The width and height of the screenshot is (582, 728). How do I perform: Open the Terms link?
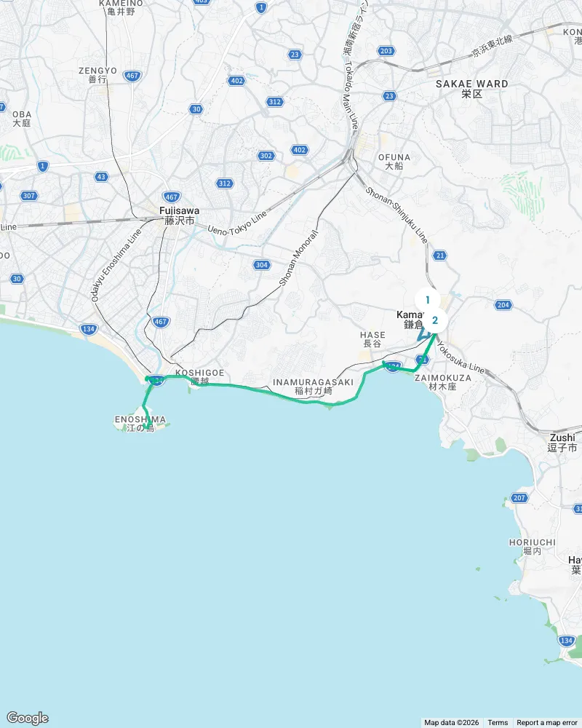498,722
